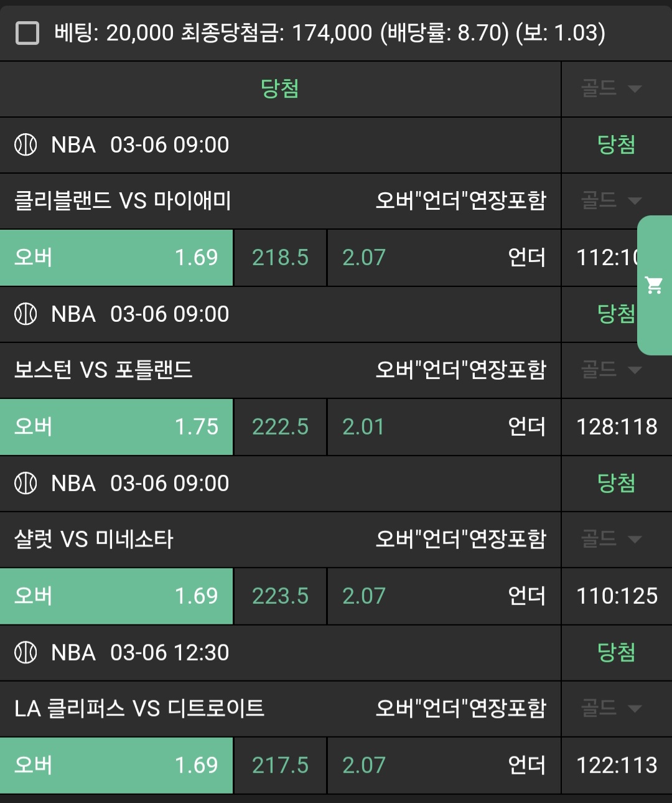Click basketball icon for Boston vs Portland game
Viewport: 672px width, 803px height.
point(26,314)
